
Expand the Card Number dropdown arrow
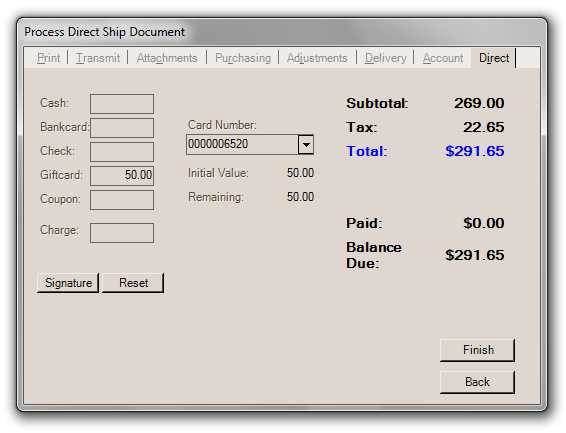tap(306, 145)
